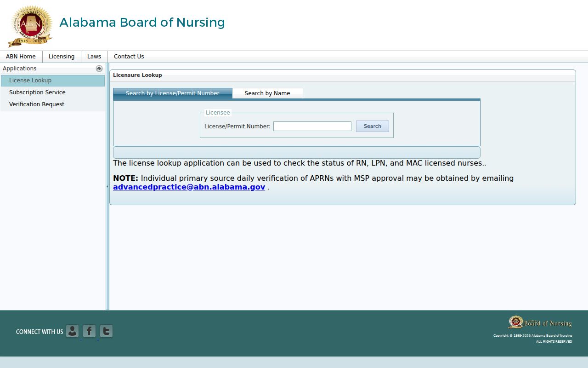Click the copyright notice text in footer
The width and height of the screenshot is (588, 368).
[533, 335]
